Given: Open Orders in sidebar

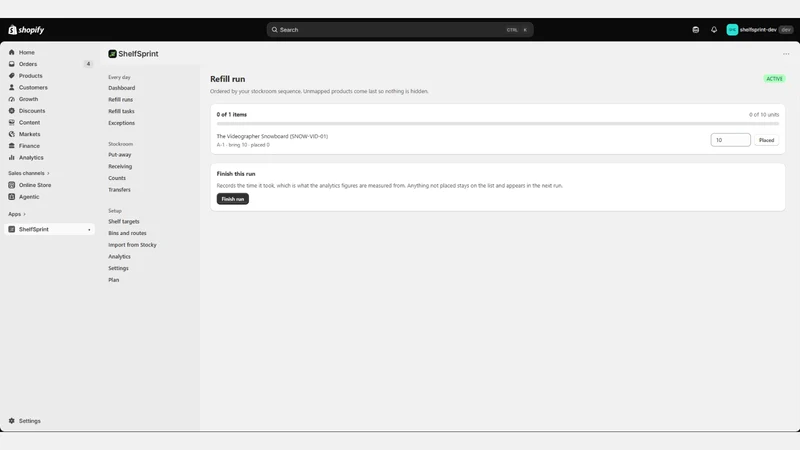Looking at the screenshot, I should coord(28,64).
